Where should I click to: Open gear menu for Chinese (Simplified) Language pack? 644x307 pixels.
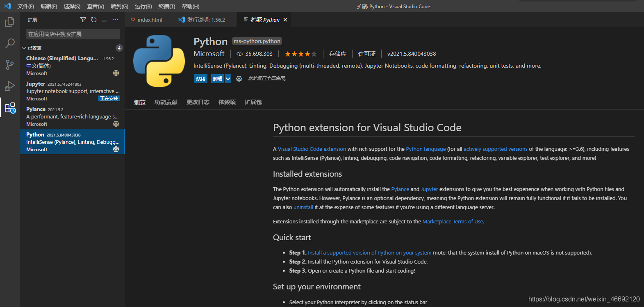(x=116, y=73)
